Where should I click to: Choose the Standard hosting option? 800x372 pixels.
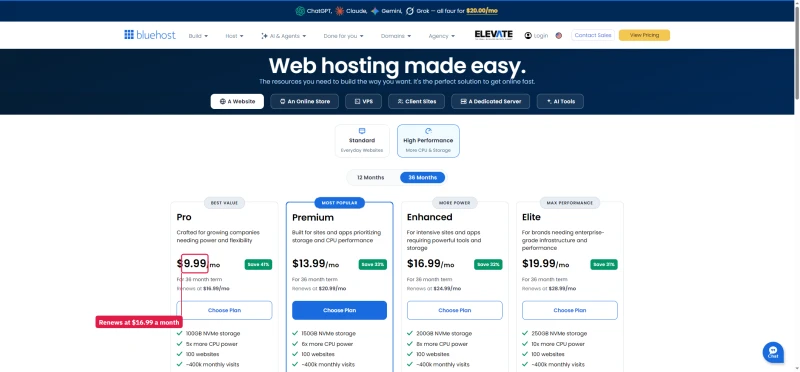point(362,141)
